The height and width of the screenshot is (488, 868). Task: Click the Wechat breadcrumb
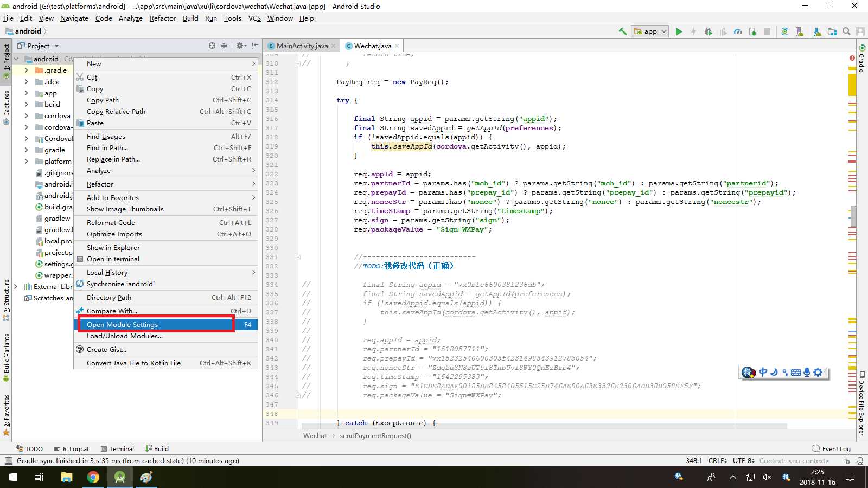[x=315, y=435]
